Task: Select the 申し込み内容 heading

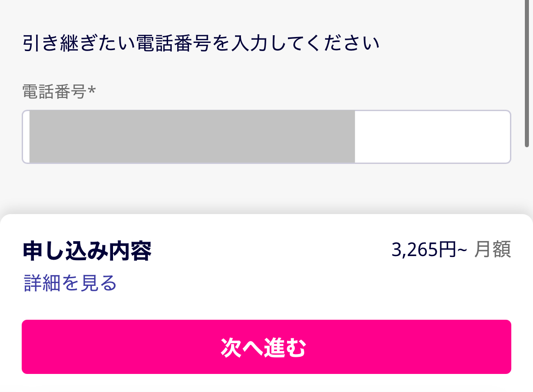Action: tap(87, 251)
